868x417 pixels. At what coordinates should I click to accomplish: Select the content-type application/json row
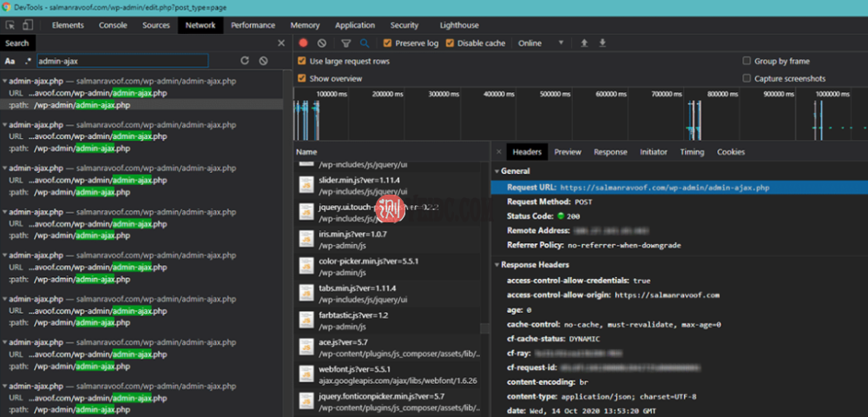click(679, 396)
